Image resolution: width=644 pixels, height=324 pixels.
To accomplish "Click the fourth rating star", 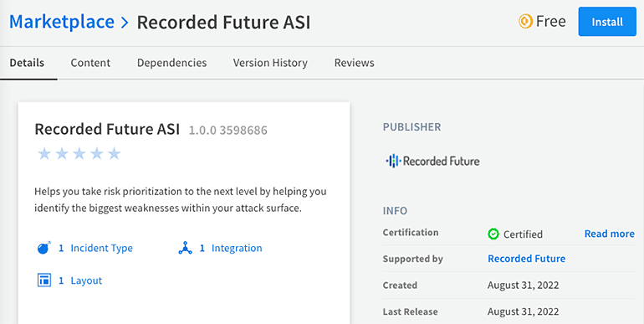I will pos(96,154).
